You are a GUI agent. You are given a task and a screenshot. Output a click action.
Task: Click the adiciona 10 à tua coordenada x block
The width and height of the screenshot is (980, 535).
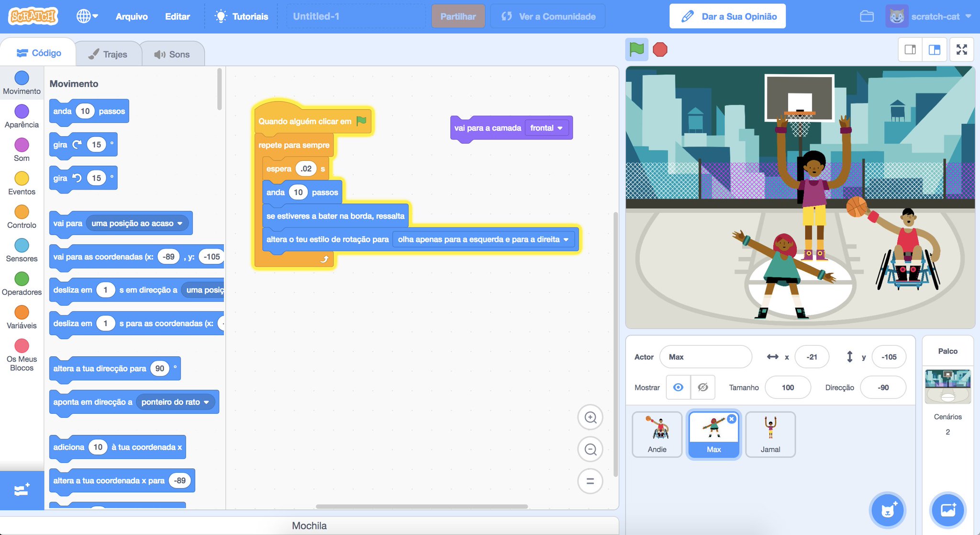[x=117, y=447]
